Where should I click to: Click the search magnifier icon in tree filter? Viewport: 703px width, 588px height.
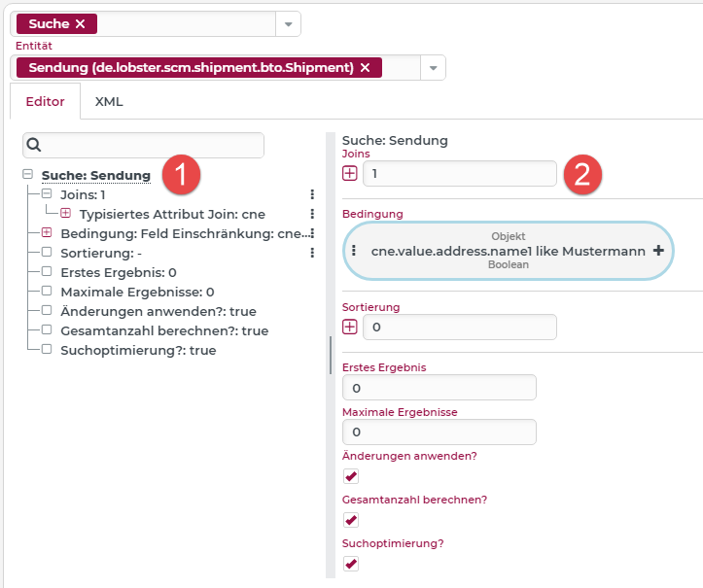(34, 145)
